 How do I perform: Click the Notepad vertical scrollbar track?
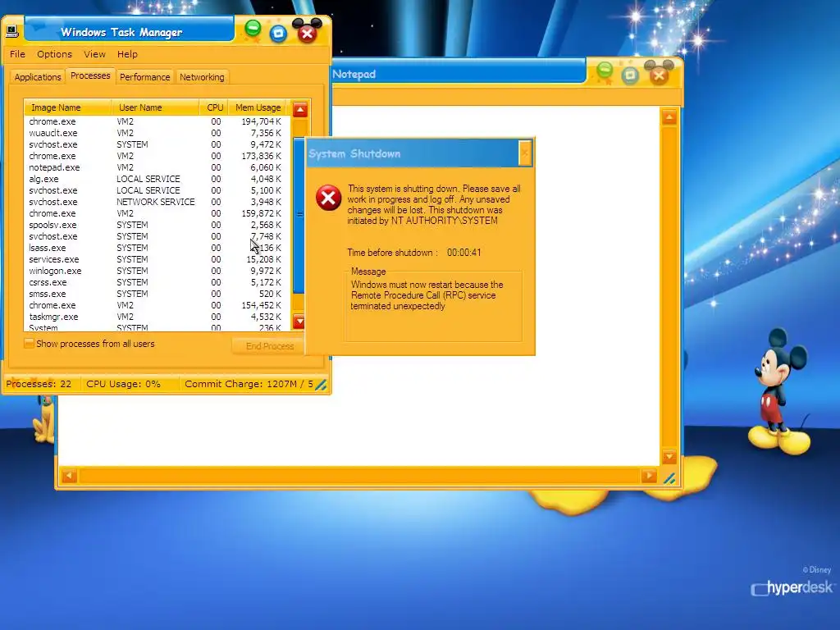tap(669, 287)
